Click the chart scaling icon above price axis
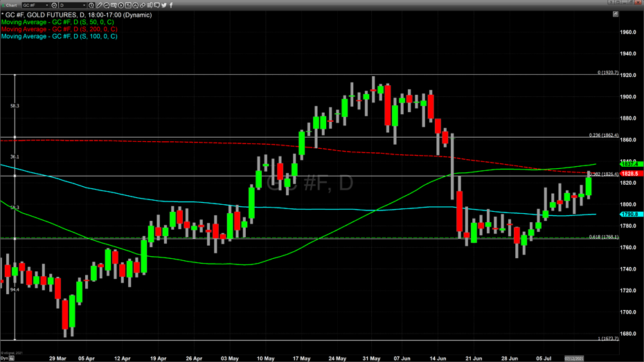644x362 pixels. (x=615, y=14)
